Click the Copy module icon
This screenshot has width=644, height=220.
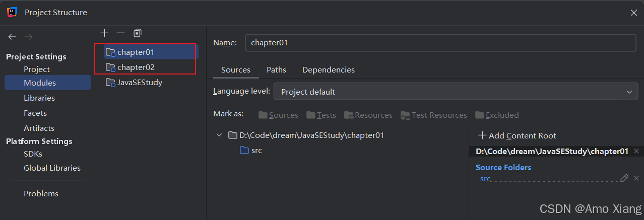(x=137, y=33)
